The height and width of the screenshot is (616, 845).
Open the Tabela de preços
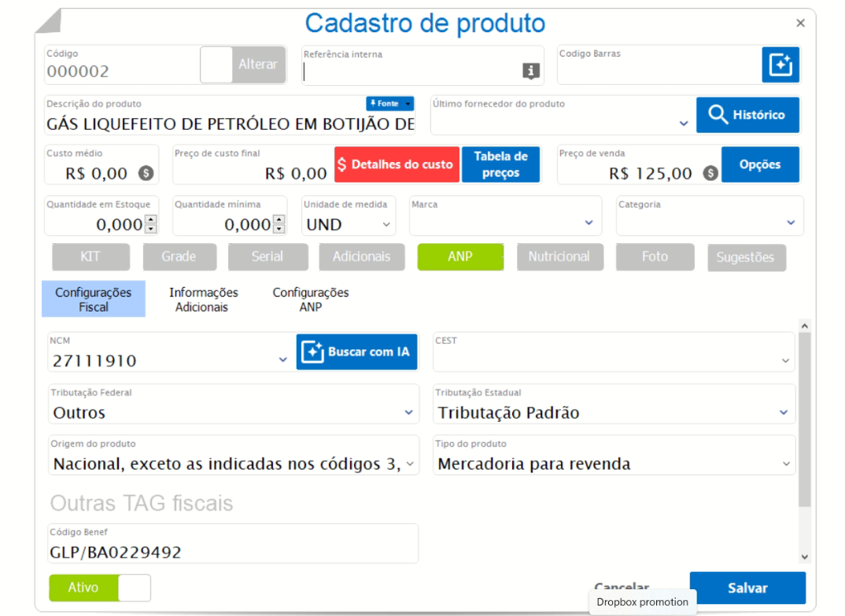[x=500, y=164]
